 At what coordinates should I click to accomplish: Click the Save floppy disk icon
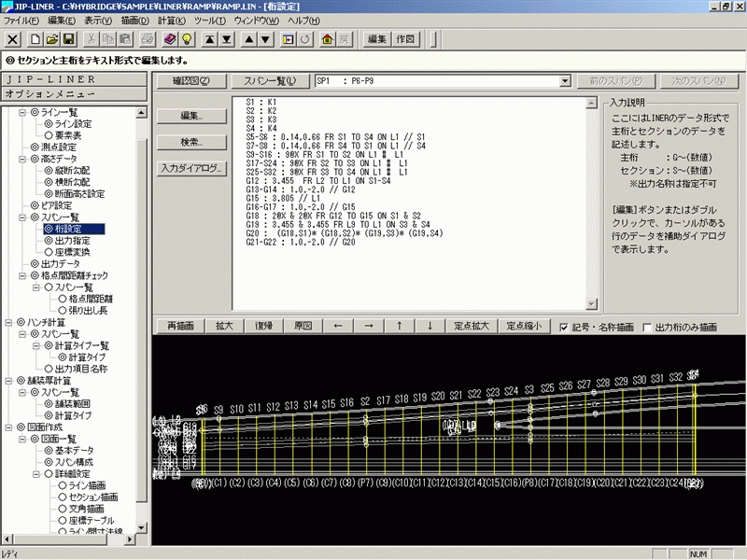(x=69, y=39)
